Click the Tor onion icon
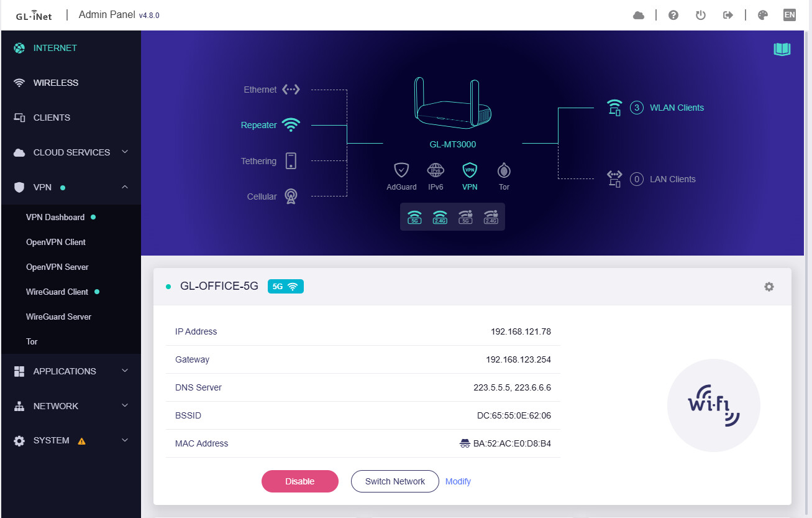Viewport: 812px width, 518px height. [504, 170]
